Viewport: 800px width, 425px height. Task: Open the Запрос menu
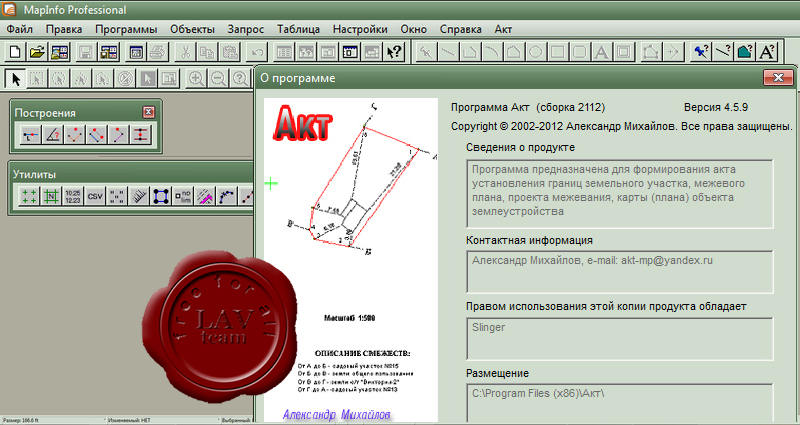[x=246, y=29]
